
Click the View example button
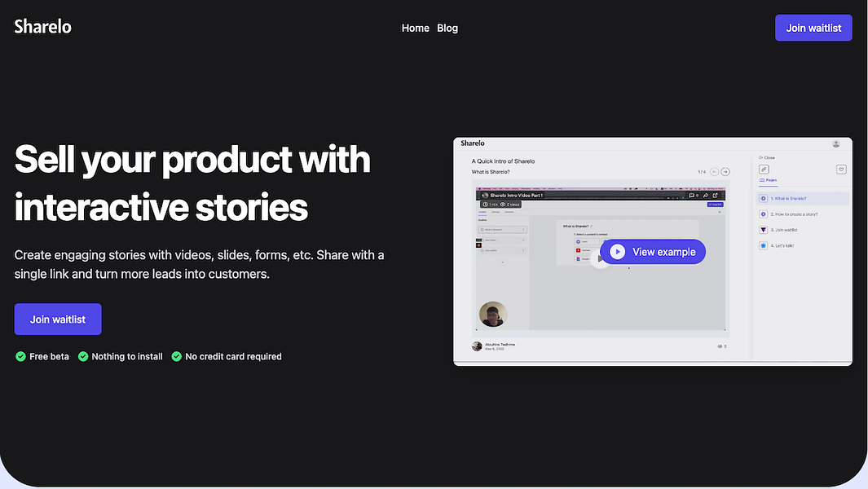tap(653, 252)
